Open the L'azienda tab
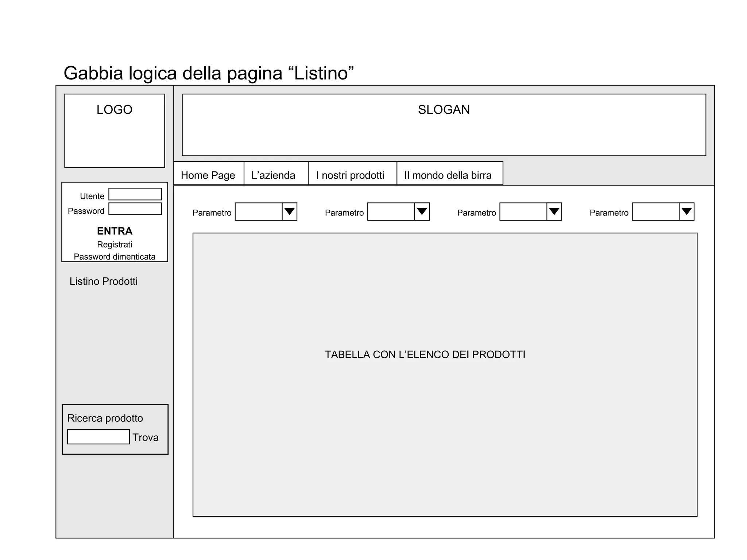747x560 pixels. 276,174
